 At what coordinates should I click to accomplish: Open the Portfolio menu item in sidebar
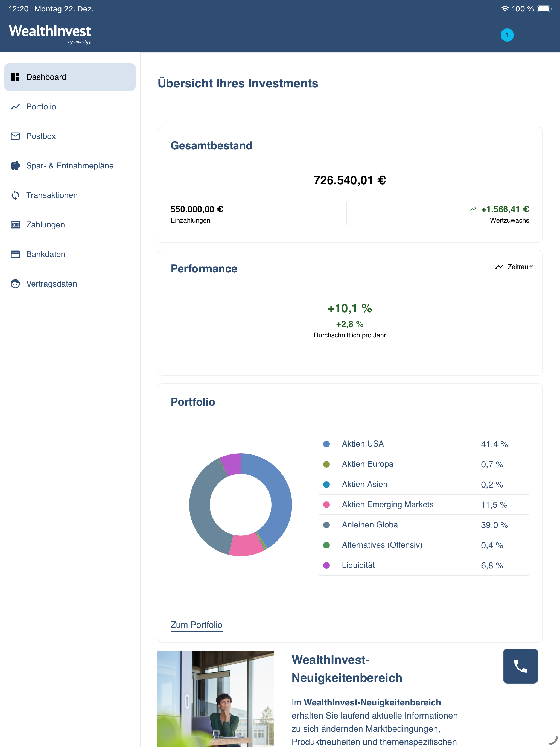click(70, 107)
